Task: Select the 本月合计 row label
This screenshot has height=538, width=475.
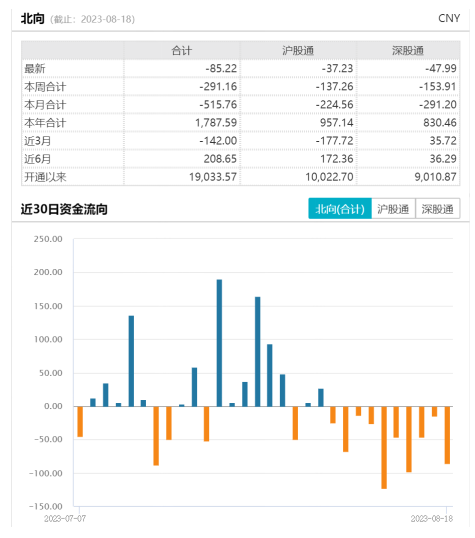Action: (45, 104)
